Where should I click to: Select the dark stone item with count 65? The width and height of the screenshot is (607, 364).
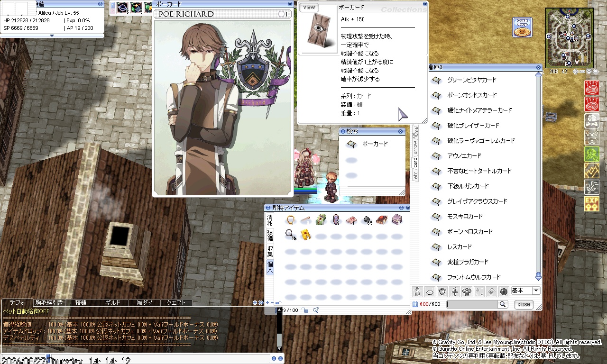click(x=367, y=220)
